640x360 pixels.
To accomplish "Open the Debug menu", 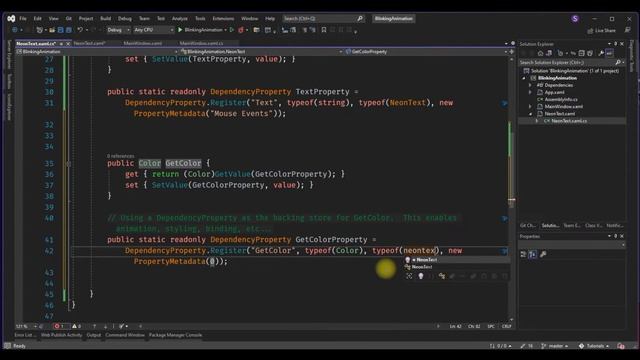I will (125, 18).
